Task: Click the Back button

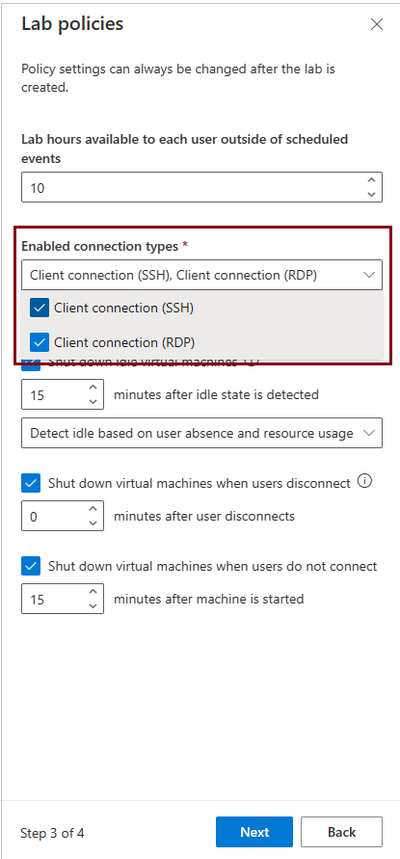Action: 341,832
